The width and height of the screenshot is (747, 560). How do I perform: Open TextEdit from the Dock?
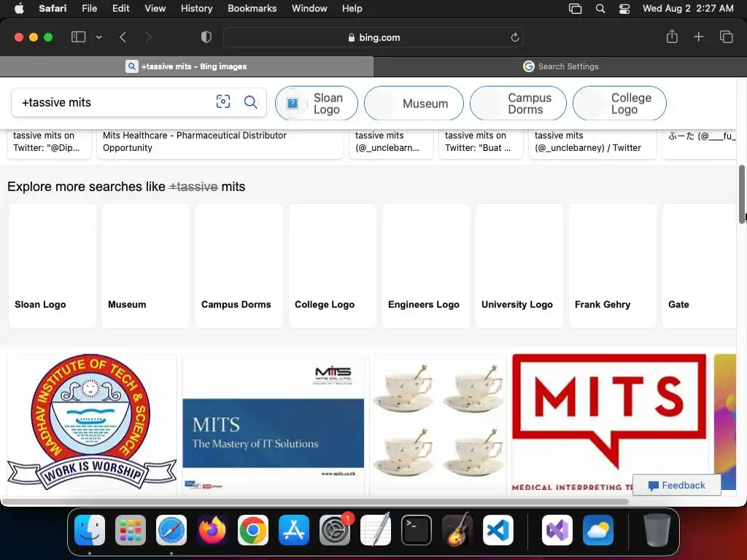376,530
